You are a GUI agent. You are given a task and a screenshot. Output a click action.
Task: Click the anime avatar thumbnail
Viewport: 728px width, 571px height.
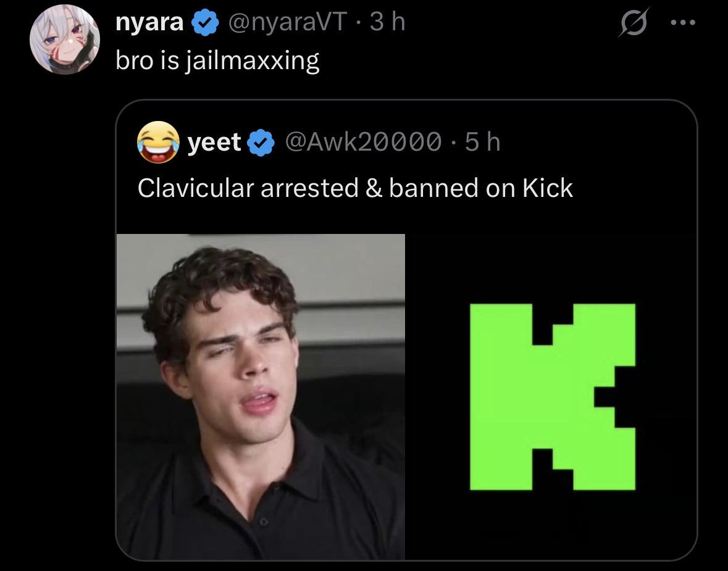[64, 40]
